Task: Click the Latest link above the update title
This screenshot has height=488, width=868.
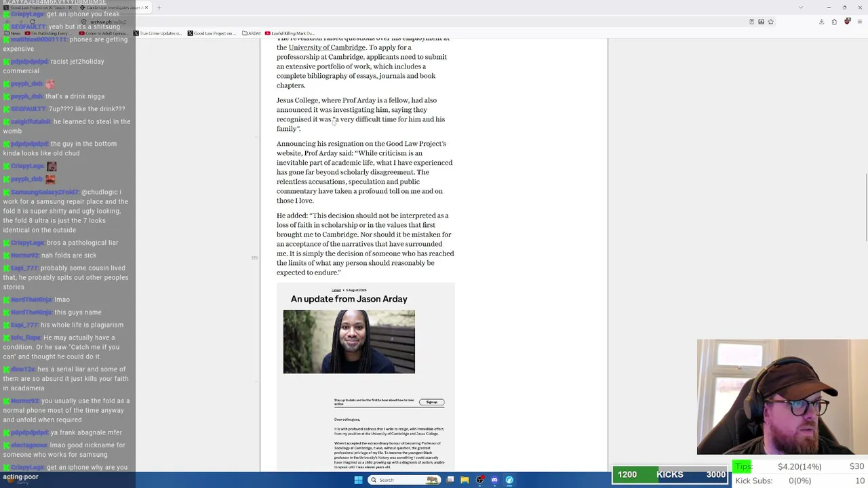Action: [336, 290]
